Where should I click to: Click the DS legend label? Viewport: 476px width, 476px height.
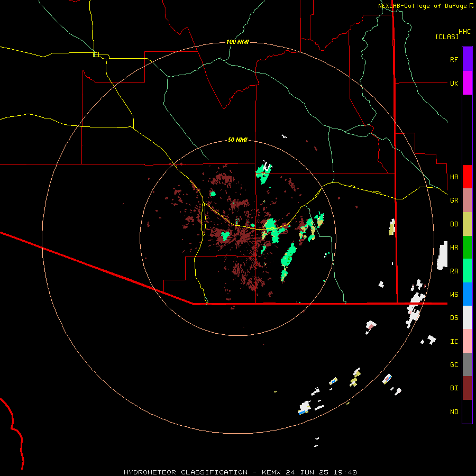[454, 318]
